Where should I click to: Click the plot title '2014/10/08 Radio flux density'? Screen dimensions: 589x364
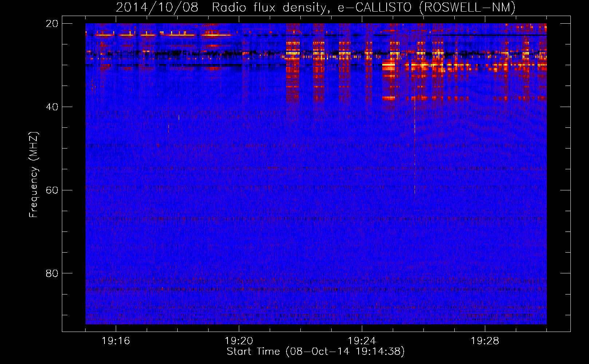(316, 7)
